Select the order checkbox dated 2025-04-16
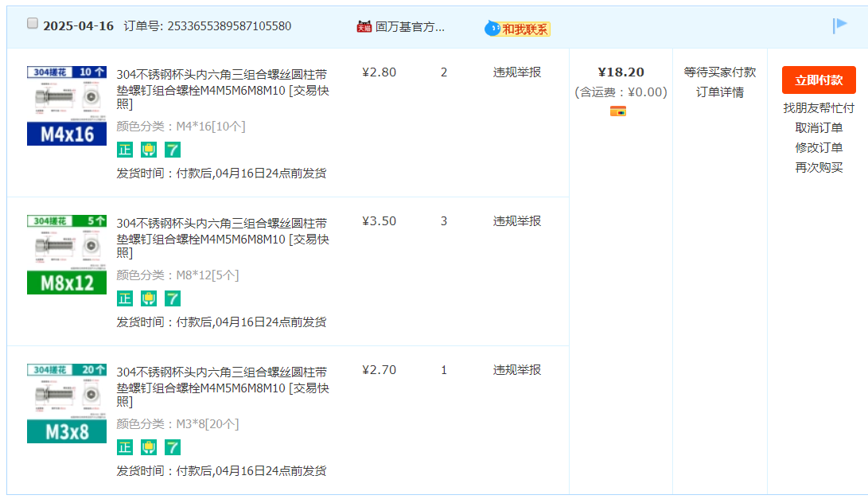The image size is (868, 499). click(33, 24)
